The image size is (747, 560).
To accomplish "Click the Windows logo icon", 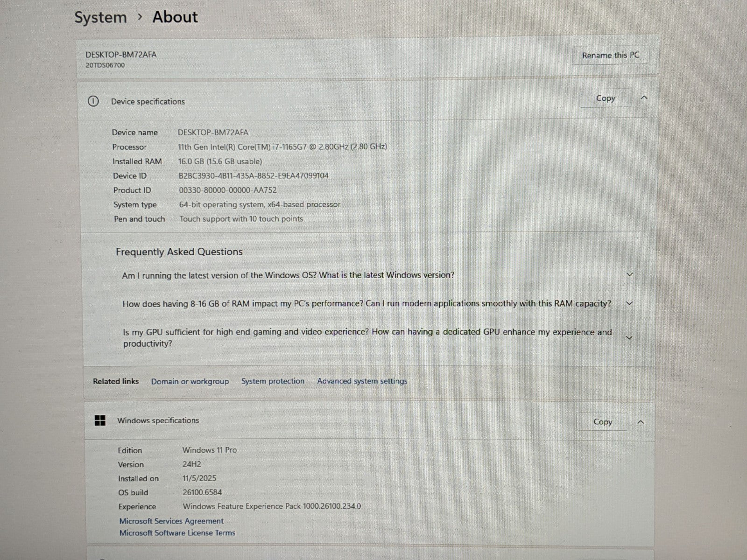I will [x=100, y=420].
